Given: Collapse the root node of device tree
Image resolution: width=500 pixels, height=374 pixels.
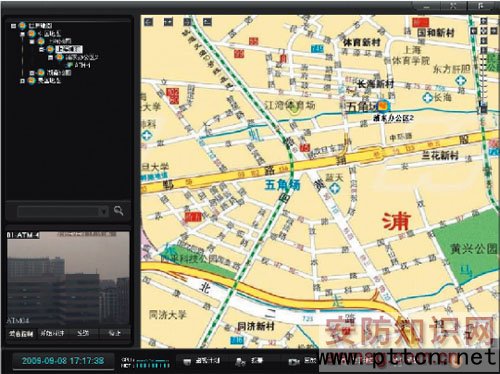Looking at the screenshot, I should pos(13,26).
